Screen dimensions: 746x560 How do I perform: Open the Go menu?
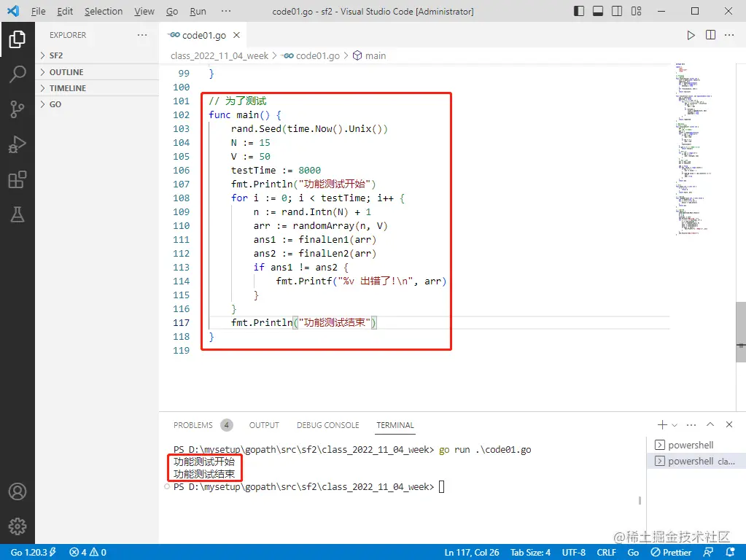coord(172,11)
